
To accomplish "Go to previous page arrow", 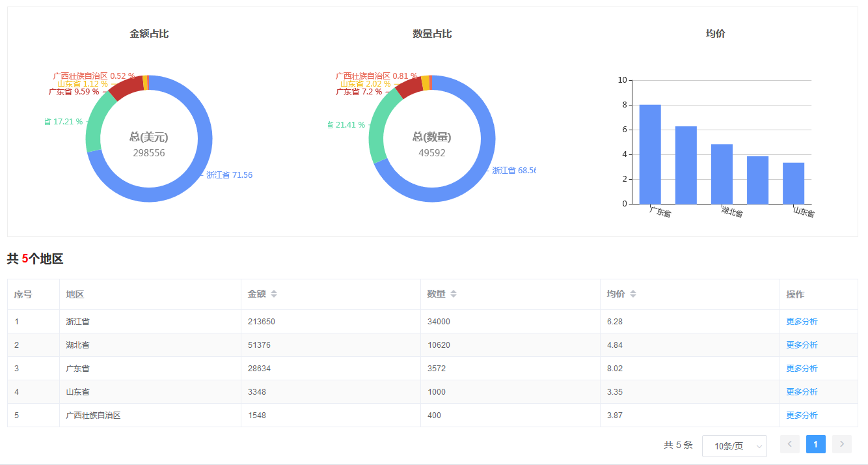I will 790,444.
